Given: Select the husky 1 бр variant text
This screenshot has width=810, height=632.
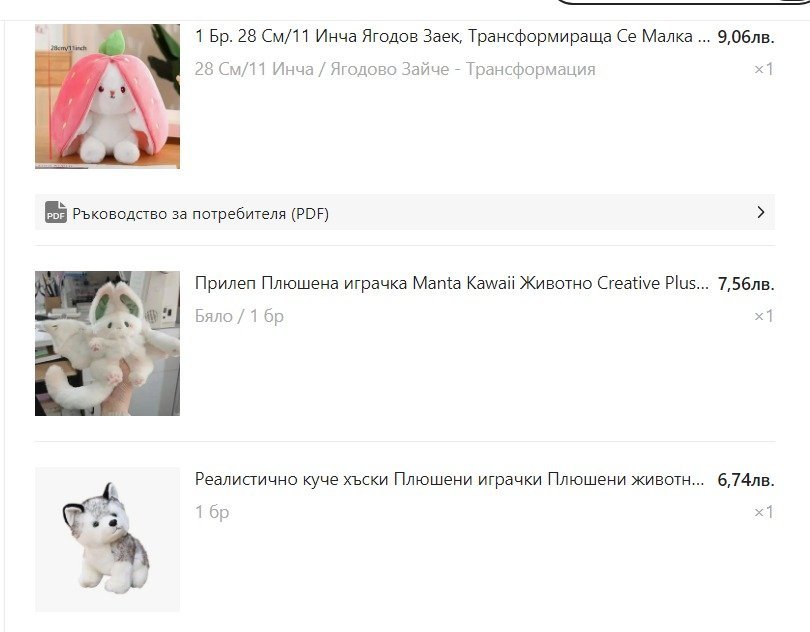Looking at the screenshot, I should pos(212,512).
